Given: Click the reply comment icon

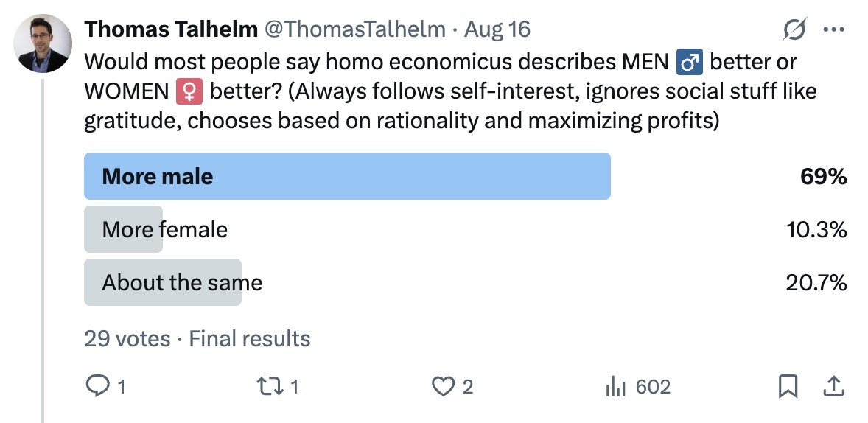Looking at the screenshot, I should point(98,386).
